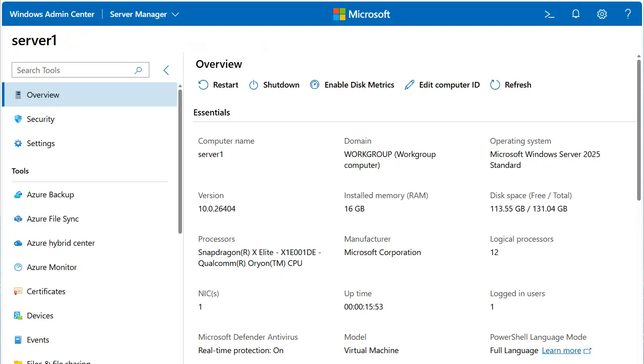Click the Shutdown power icon
644x364 pixels.
(253, 85)
